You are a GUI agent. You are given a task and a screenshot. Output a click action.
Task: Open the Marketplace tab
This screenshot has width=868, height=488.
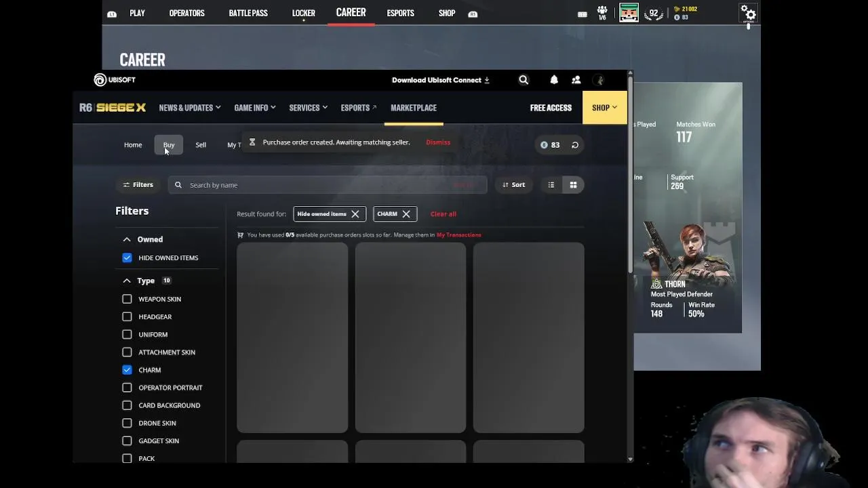pos(414,108)
